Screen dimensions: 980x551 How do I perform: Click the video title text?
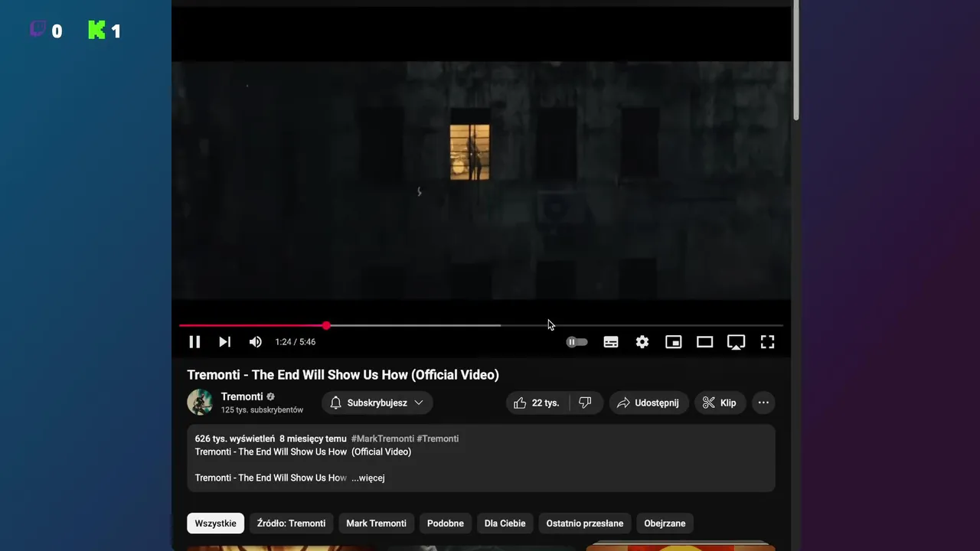coord(343,375)
